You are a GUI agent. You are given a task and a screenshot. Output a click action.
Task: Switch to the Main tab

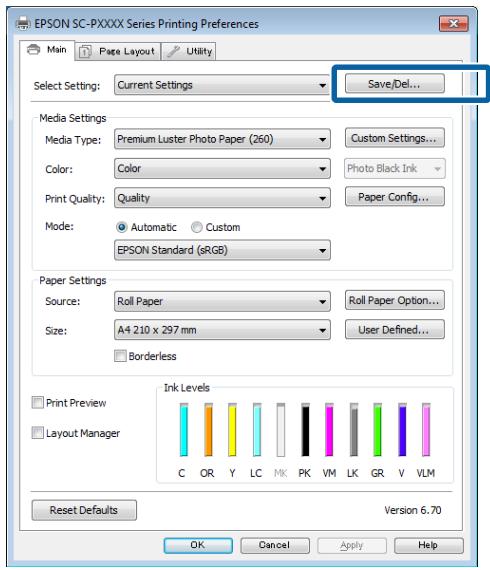[x=47, y=50]
